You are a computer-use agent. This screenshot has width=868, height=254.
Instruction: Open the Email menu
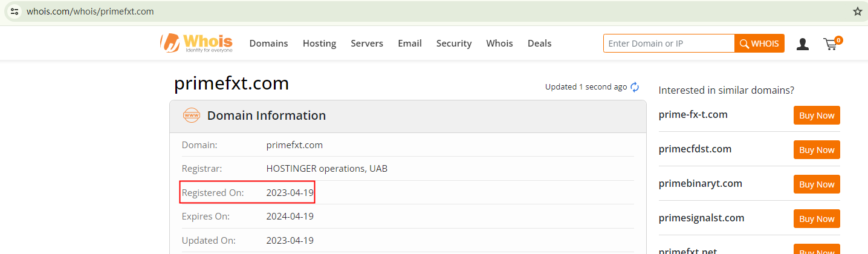coord(410,44)
